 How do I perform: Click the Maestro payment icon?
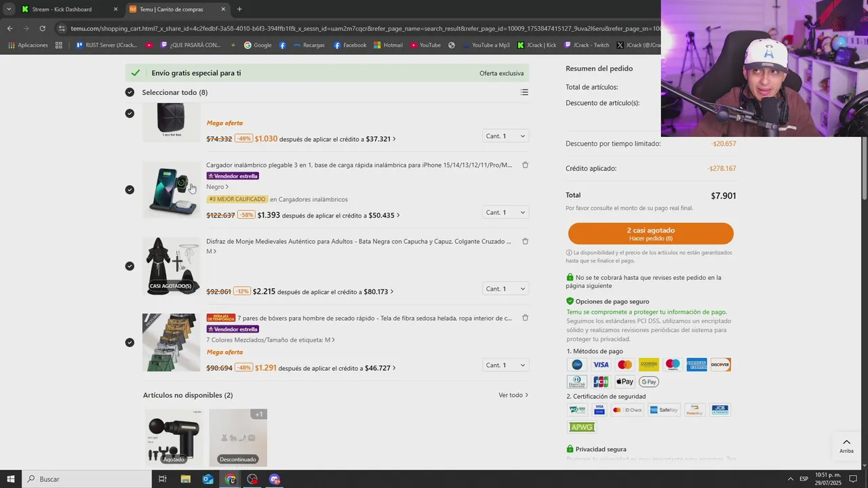(x=673, y=365)
